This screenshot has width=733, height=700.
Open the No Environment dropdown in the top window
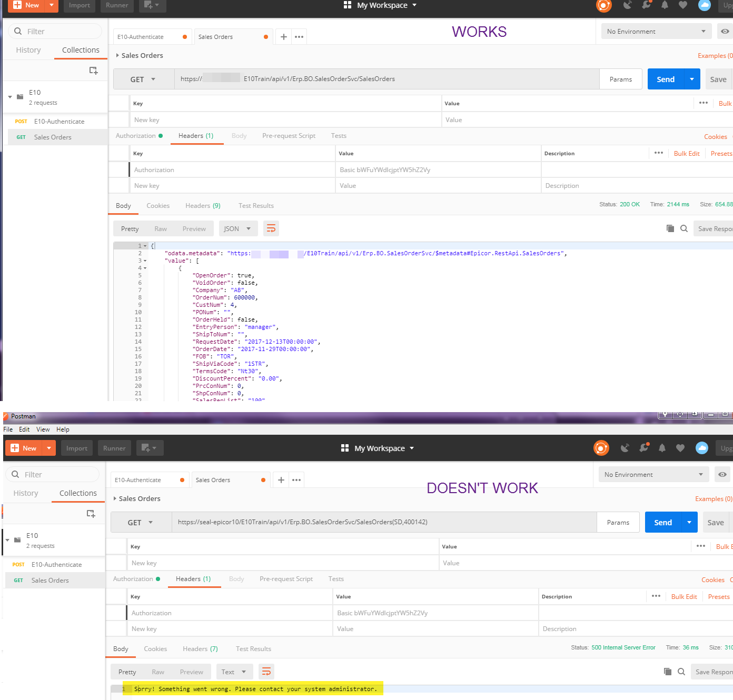[x=656, y=32]
